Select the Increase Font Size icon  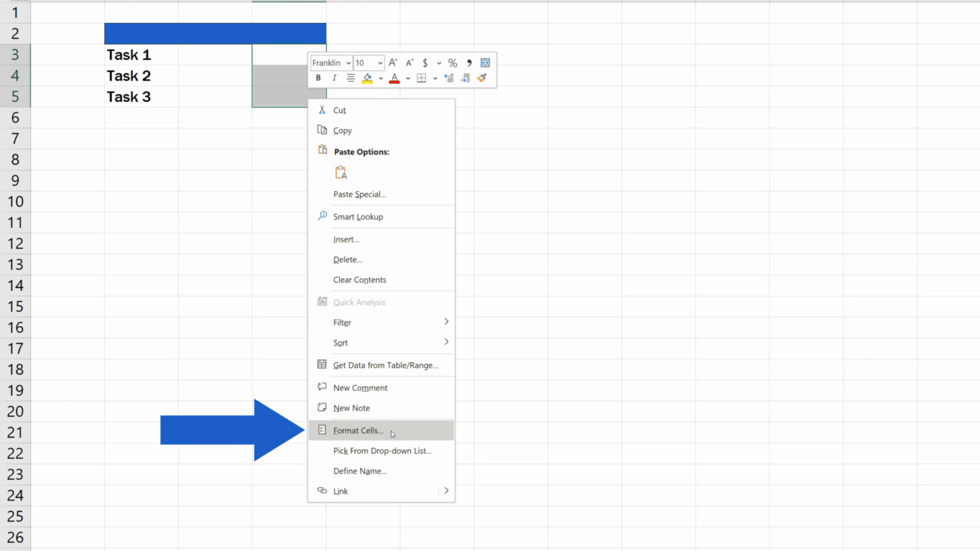[x=393, y=62]
